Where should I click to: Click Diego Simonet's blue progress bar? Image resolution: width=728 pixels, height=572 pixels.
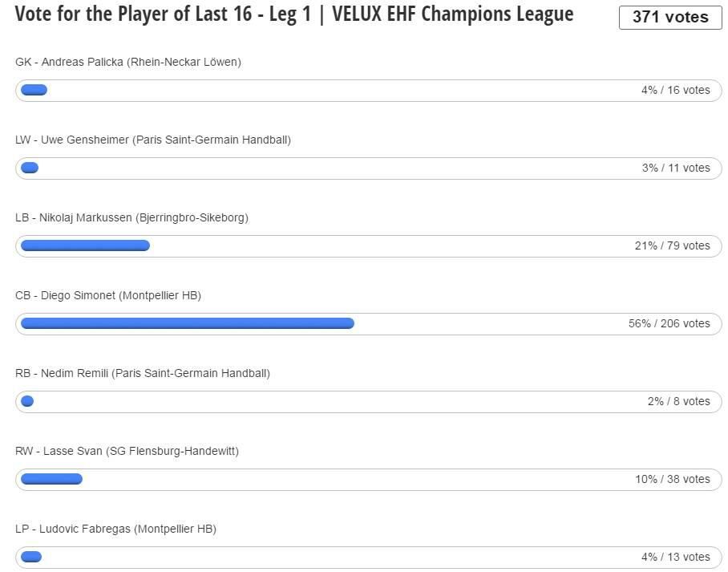(x=187, y=323)
